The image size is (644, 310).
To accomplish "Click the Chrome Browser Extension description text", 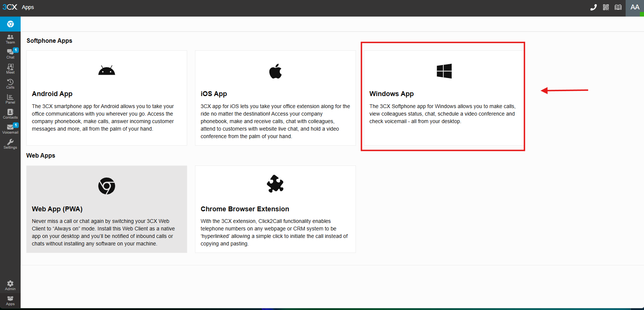I will [274, 232].
